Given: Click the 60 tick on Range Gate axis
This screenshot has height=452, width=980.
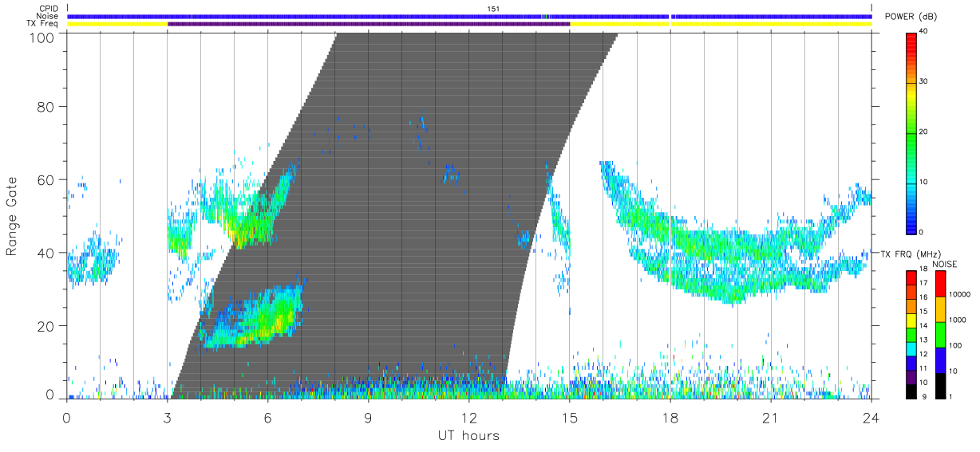Looking at the screenshot, I should 45,180.
